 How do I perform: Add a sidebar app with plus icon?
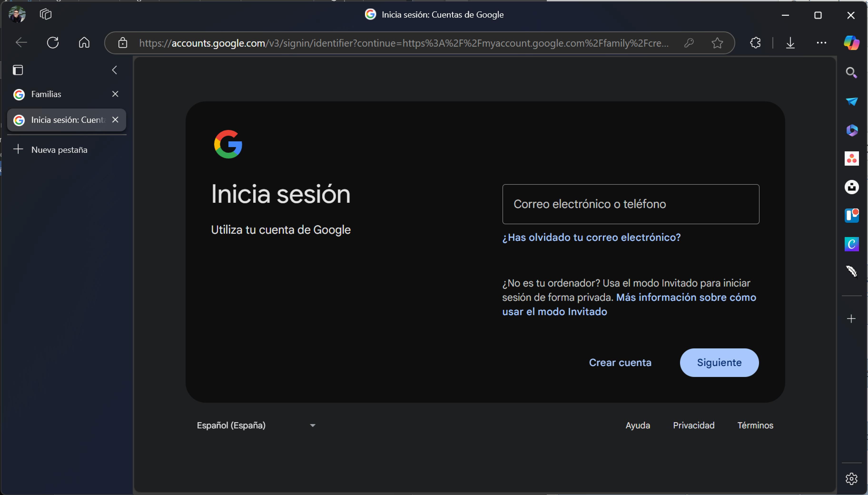[x=851, y=319]
